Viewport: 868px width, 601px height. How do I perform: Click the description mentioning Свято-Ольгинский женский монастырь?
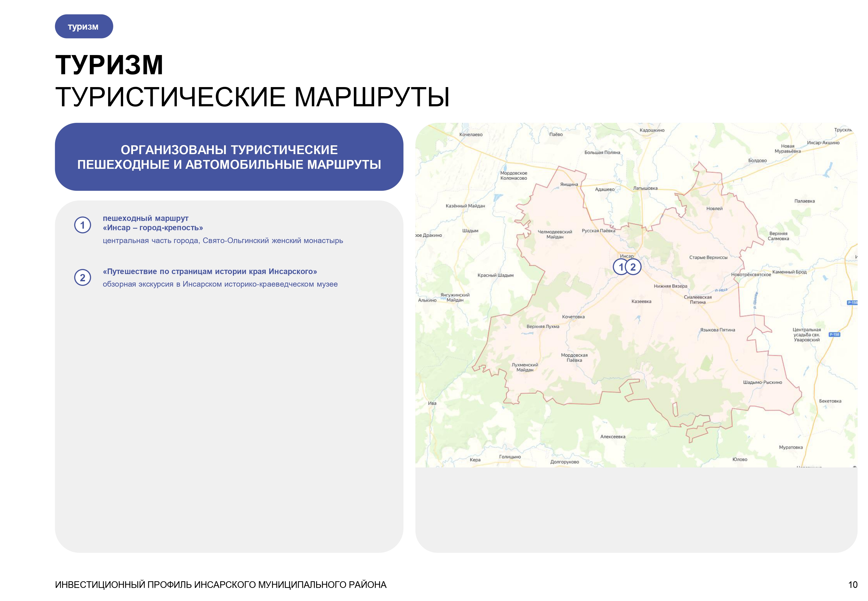click(x=223, y=241)
